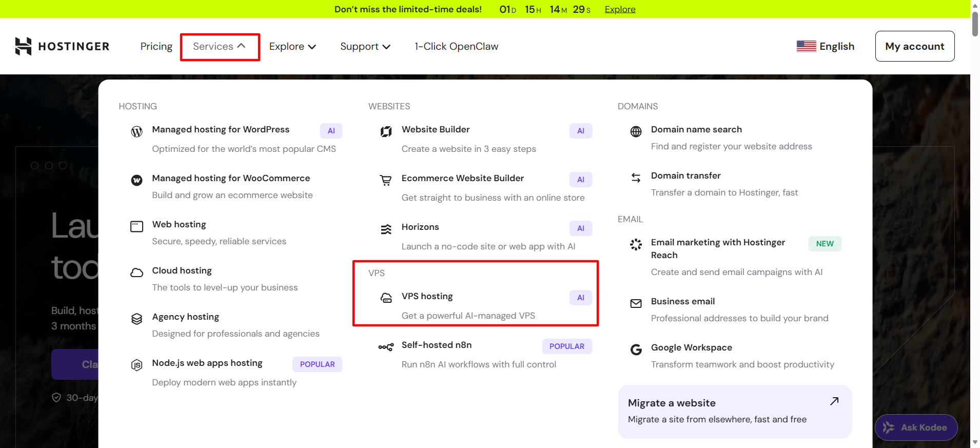980x448 pixels.
Task: Click the Node.js hexagon icon
Action: [x=136, y=365]
